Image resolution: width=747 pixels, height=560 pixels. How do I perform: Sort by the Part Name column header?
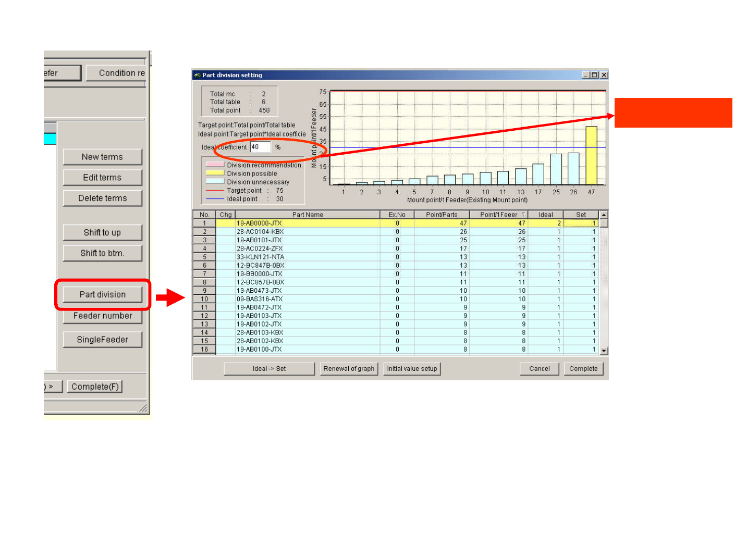pos(308,215)
